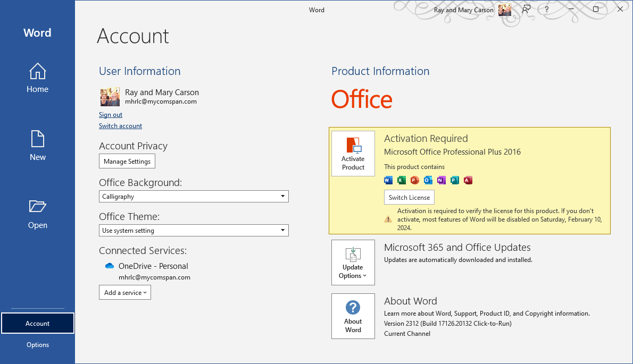
Task: Click the PowerPoint app icon in product list
Action: coord(414,180)
